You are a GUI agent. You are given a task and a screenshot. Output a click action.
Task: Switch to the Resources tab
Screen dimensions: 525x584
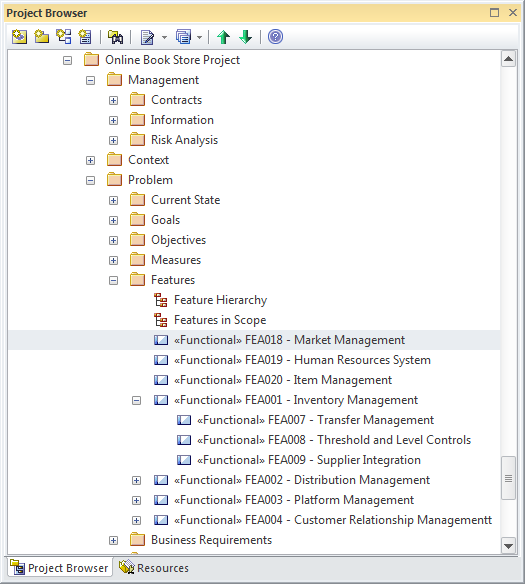tap(154, 568)
